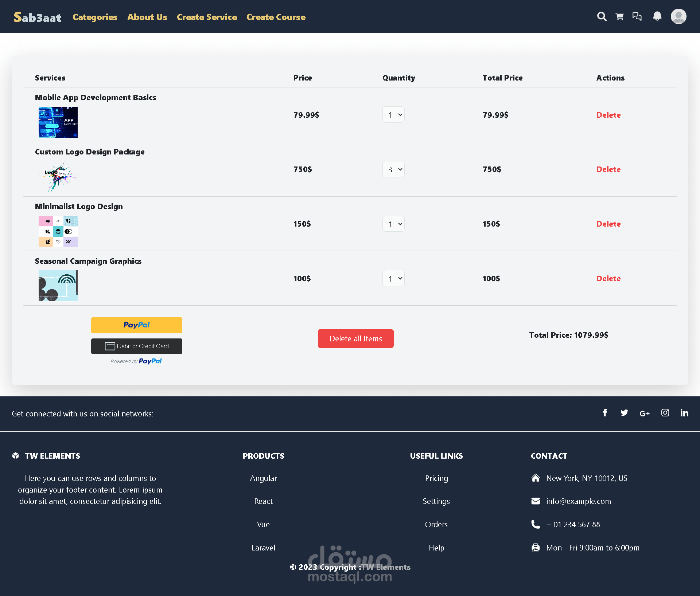Click the user profile avatar
The width and height of the screenshot is (700, 596).
click(678, 16)
